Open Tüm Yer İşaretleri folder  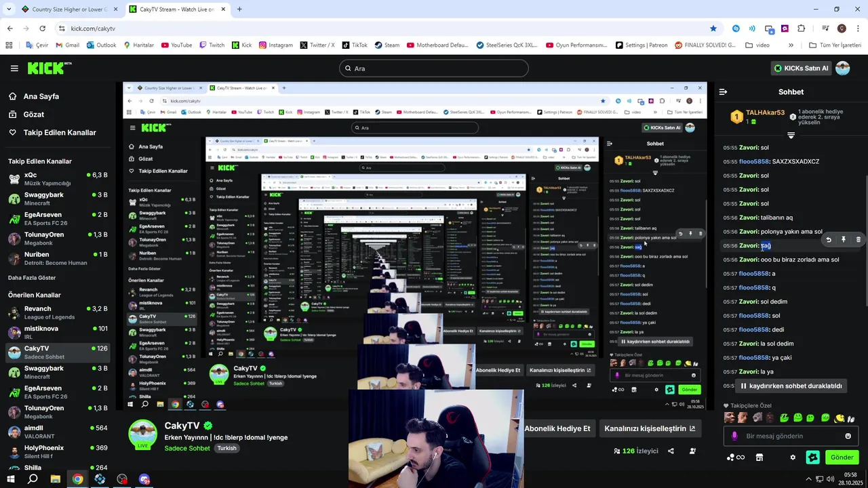(835, 45)
